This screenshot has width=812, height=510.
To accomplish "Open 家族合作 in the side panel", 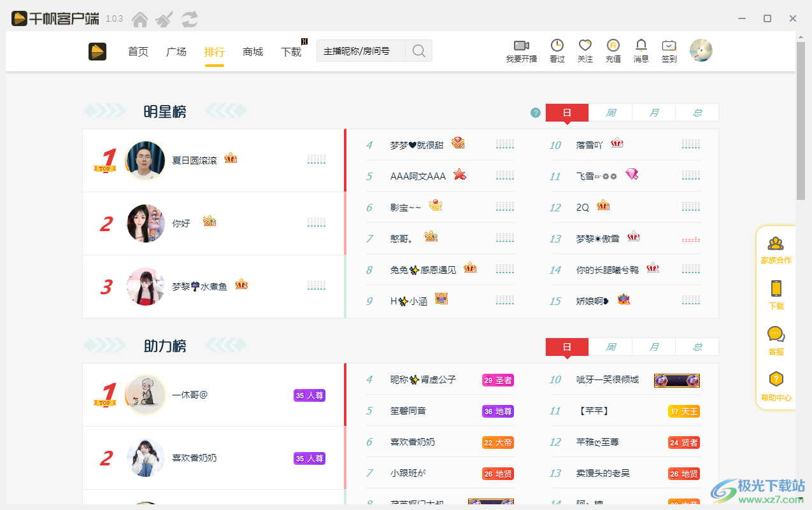I will [776, 250].
